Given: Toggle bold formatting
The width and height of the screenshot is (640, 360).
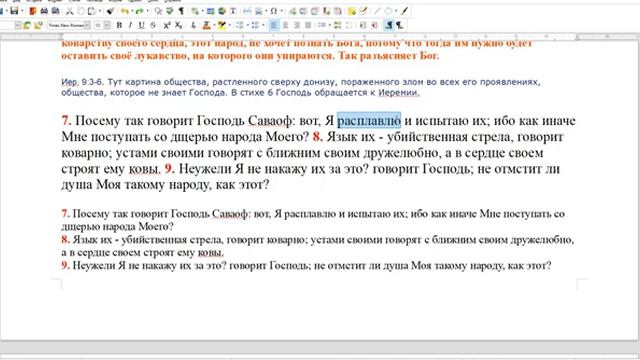Looking at the screenshot, I should point(119,25).
